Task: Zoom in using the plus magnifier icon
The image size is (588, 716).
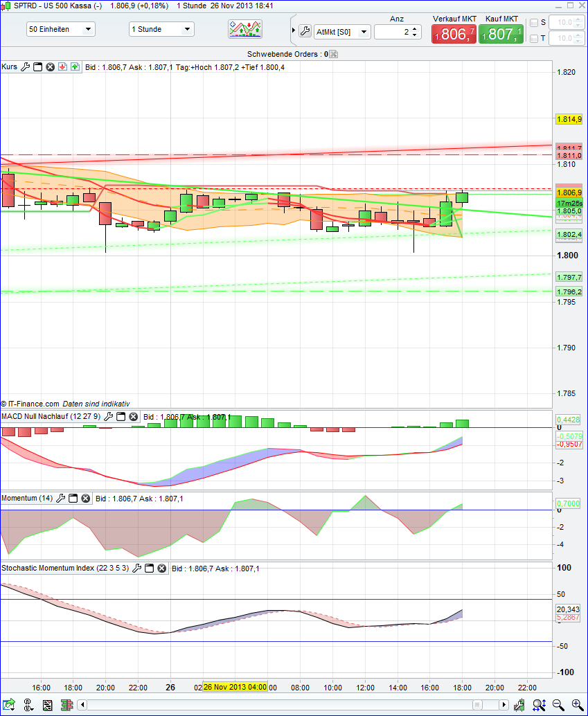Action: [x=576, y=705]
